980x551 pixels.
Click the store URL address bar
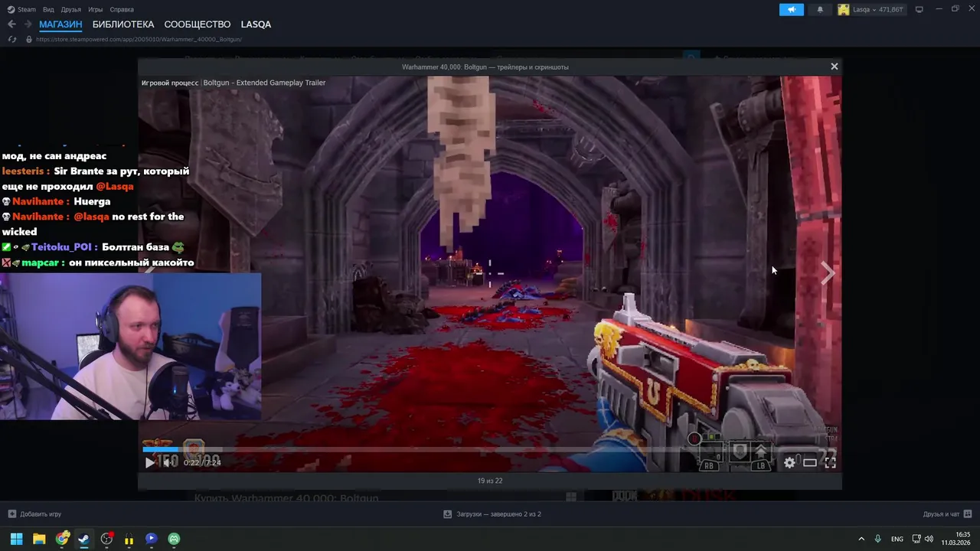[x=138, y=39]
